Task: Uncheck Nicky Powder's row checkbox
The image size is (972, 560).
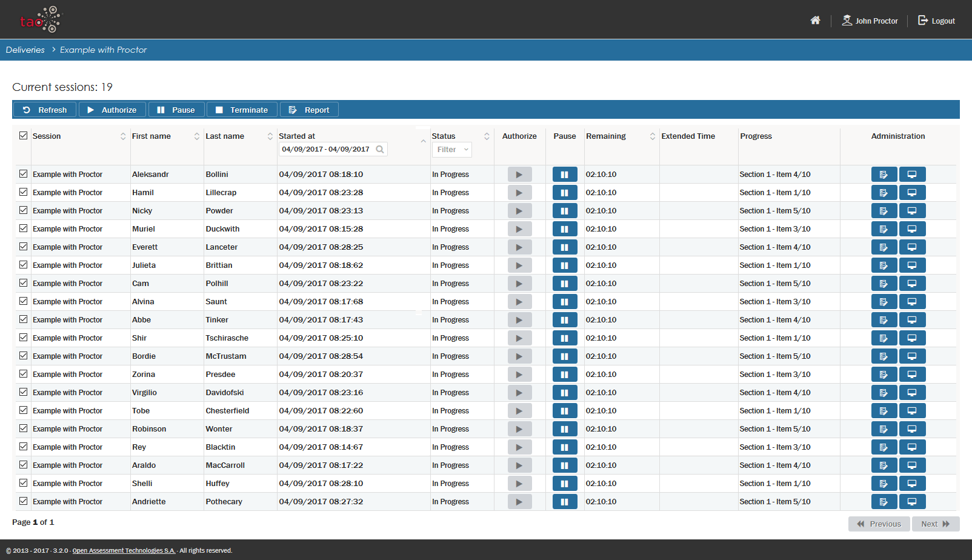Action: [23, 210]
